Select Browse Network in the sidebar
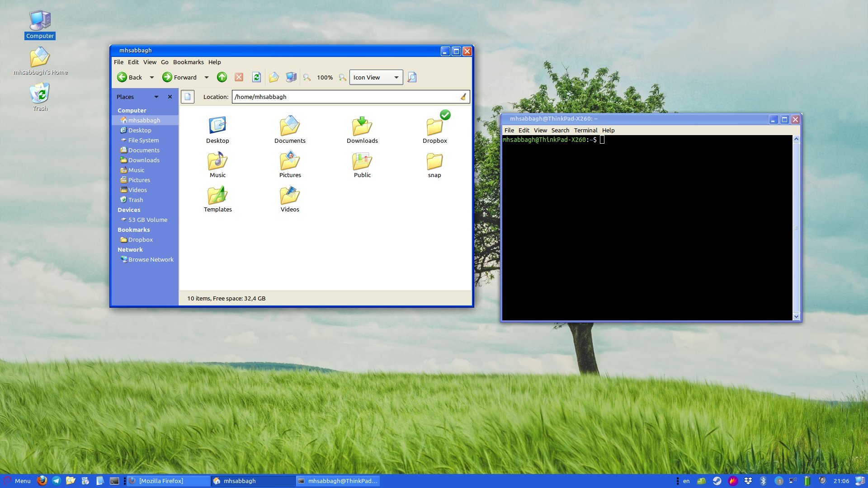This screenshot has width=868, height=488. click(150, 259)
